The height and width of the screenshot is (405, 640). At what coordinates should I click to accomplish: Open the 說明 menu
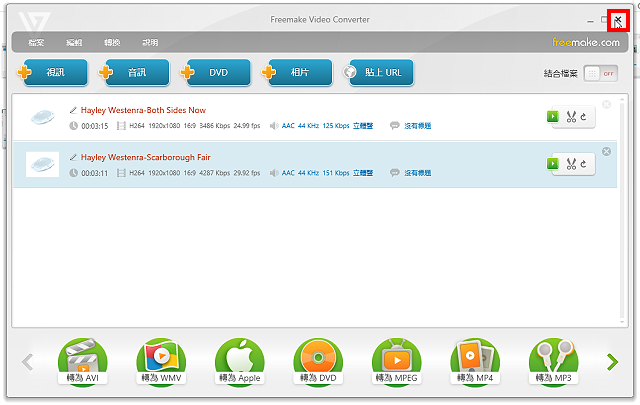click(150, 42)
